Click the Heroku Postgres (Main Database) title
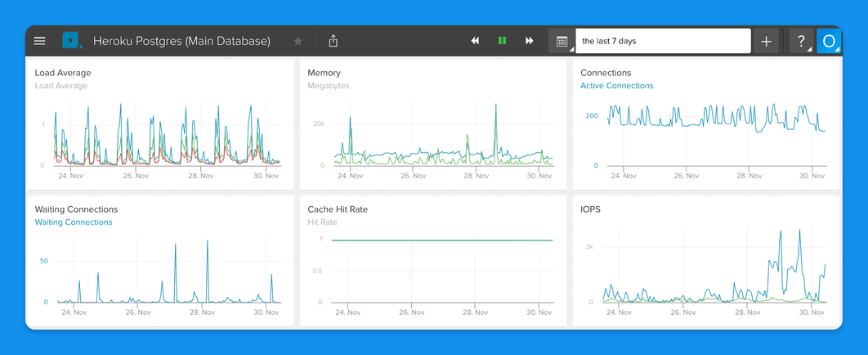Image resolution: width=868 pixels, height=355 pixels. click(181, 41)
